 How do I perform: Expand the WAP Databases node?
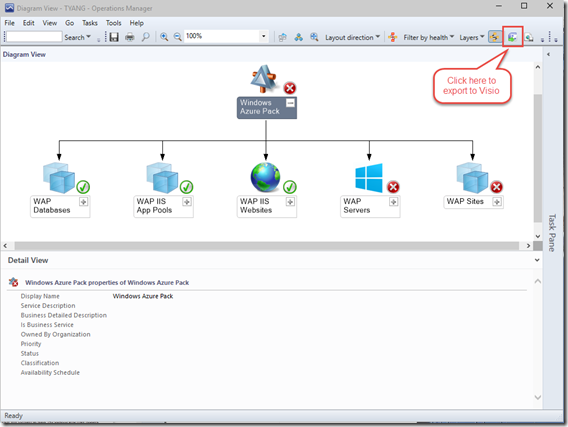[x=83, y=202]
